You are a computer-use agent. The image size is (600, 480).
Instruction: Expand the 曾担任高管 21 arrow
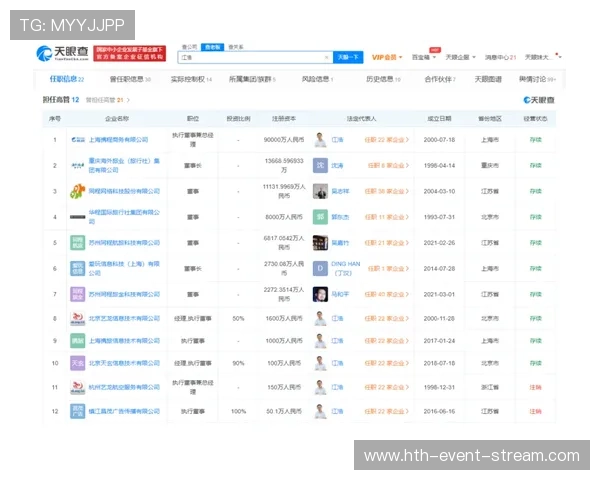coord(128,100)
